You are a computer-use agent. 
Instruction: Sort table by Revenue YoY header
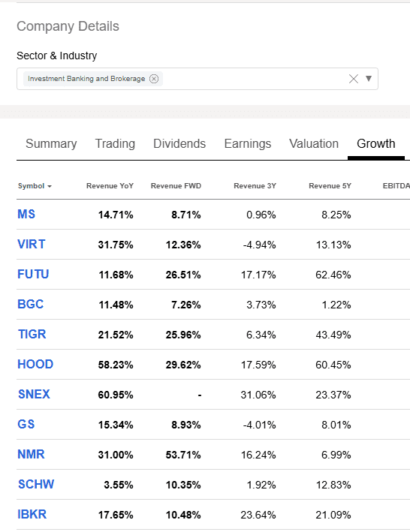[110, 186]
